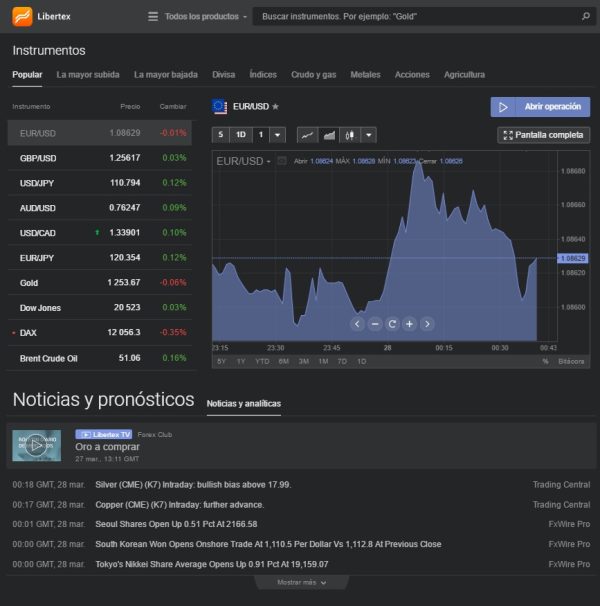The width and height of the screenshot is (600, 606).
Task: Add EUR/USD to favorites star
Action: tap(275, 107)
